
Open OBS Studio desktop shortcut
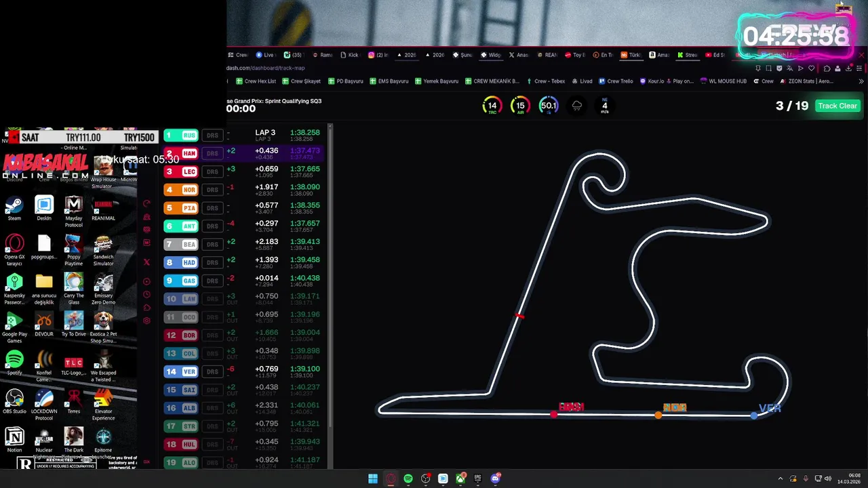[14, 401]
